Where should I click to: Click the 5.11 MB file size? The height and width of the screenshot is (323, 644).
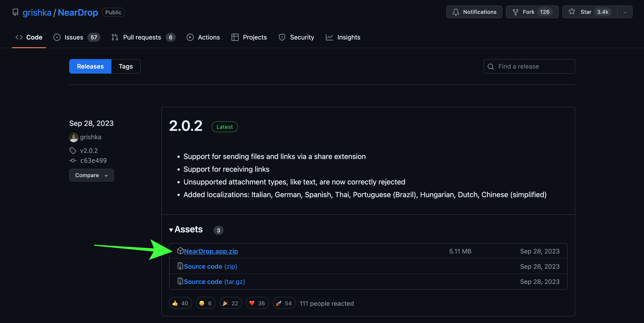(x=460, y=251)
